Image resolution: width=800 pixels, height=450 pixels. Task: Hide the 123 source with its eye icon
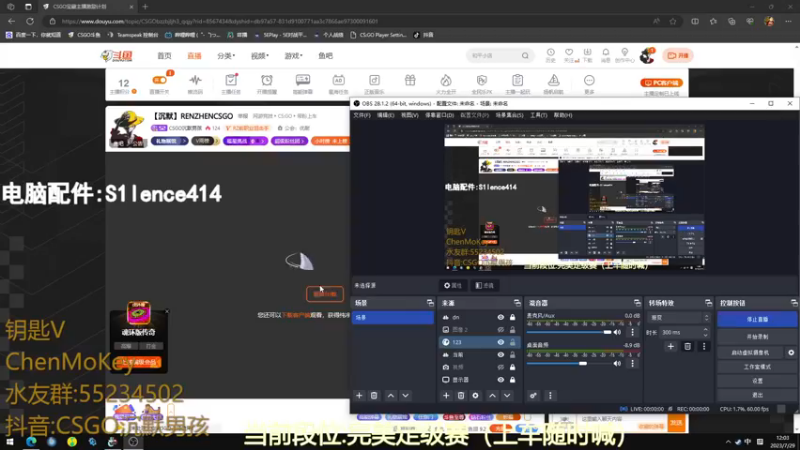(x=501, y=342)
